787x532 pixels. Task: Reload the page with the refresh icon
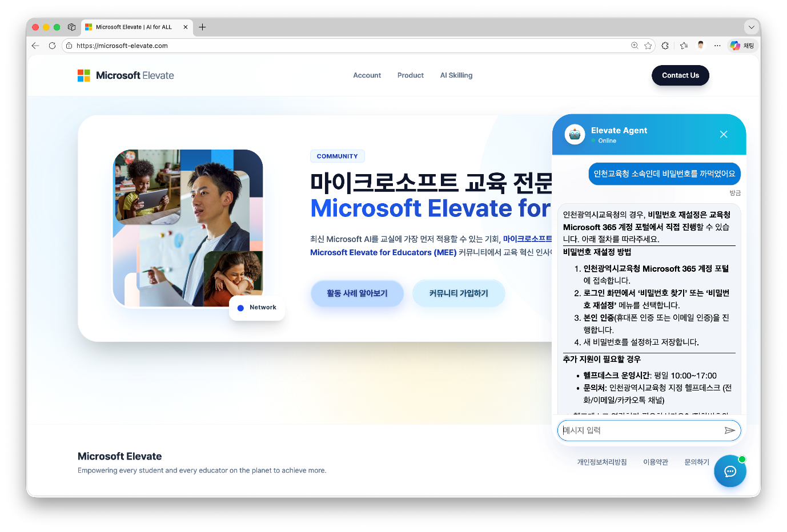tap(52, 46)
